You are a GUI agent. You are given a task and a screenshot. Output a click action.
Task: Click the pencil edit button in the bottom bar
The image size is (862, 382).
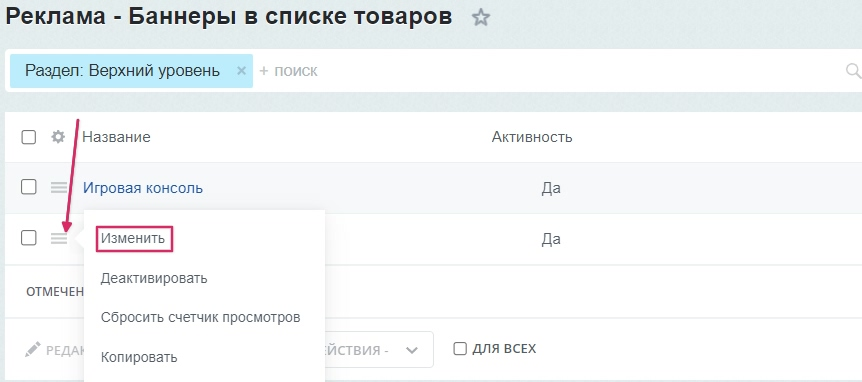tap(33, 349)
